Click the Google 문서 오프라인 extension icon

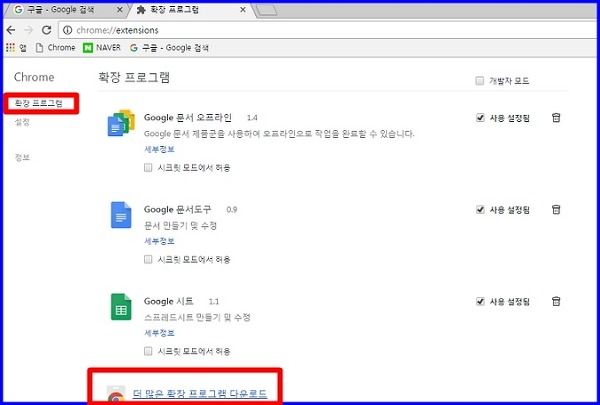(121, 123)
